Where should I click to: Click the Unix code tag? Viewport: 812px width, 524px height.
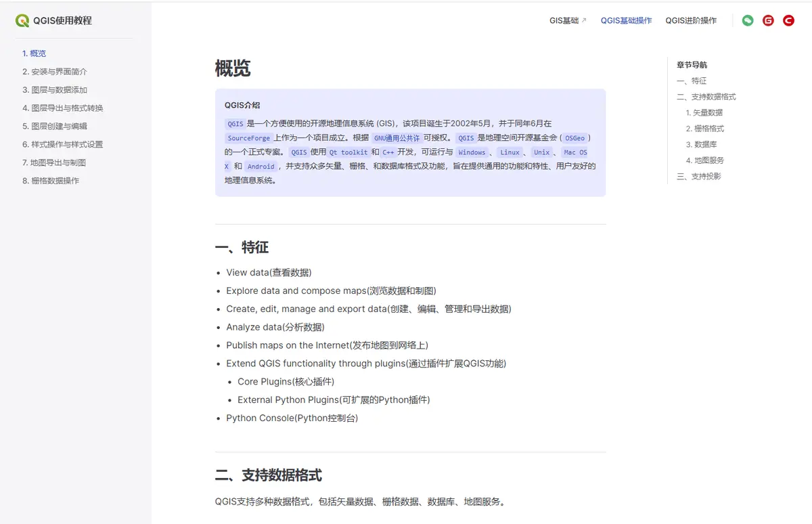(541, 152)
